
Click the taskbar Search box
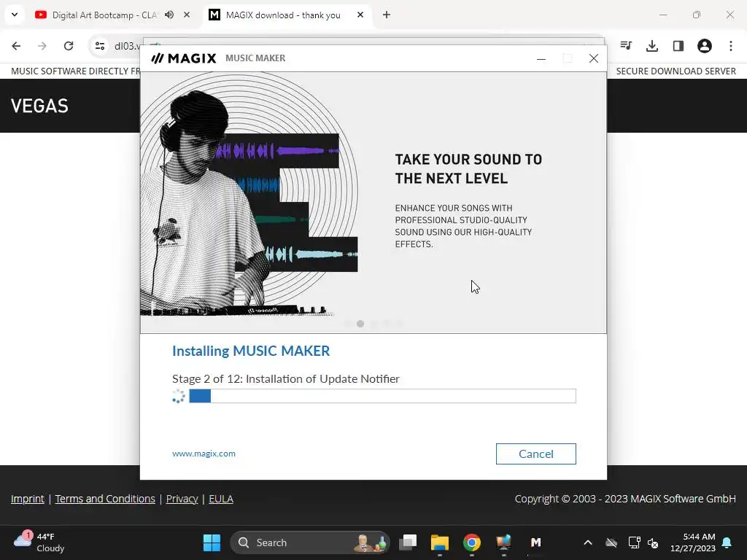click(x=309, y=542)
